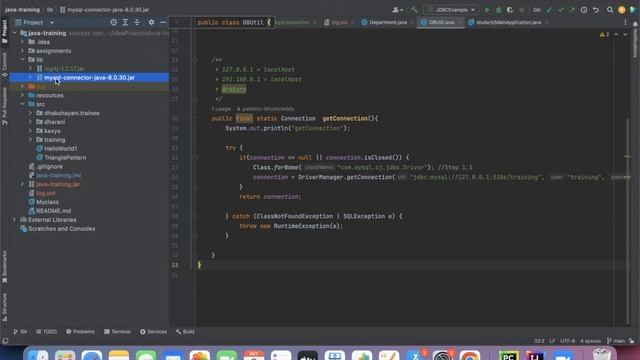Select log.out file in tree
The height and width of the screenshot is (360, 640).
tap(45, 193)
